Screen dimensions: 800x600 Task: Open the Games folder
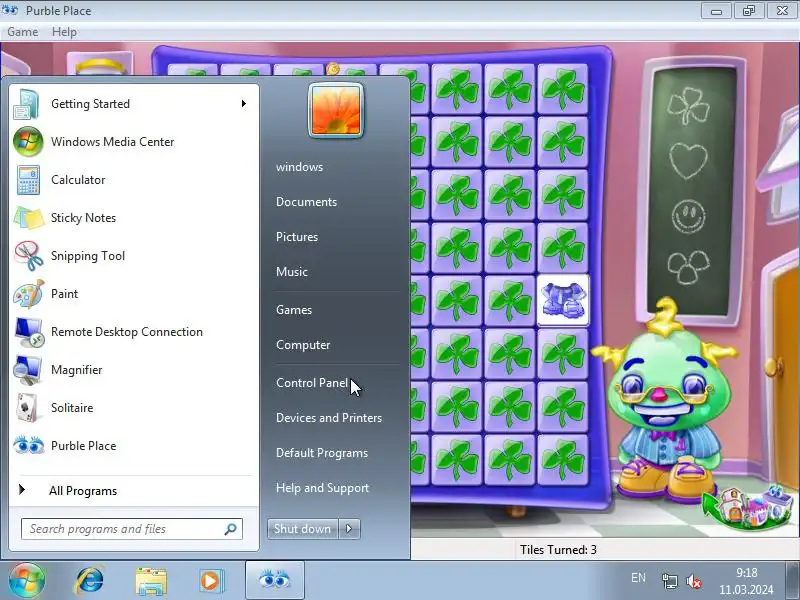coord(294,310)
